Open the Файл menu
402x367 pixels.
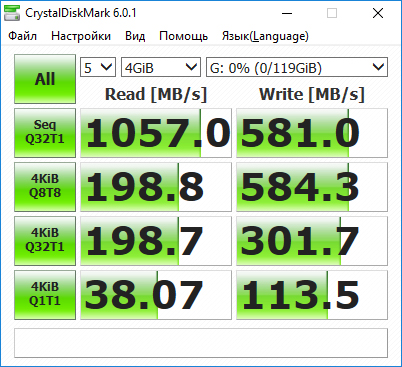(x=22, y=36)
